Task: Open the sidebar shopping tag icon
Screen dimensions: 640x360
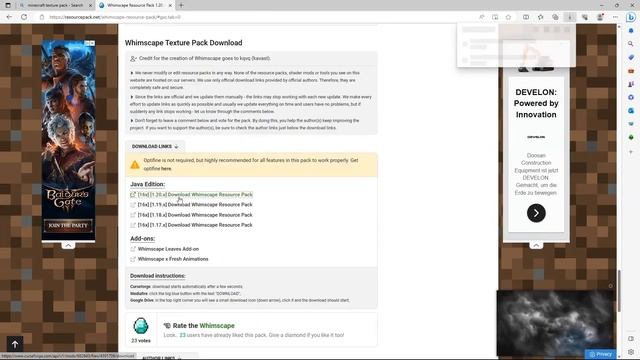Action: click(631, 57)
